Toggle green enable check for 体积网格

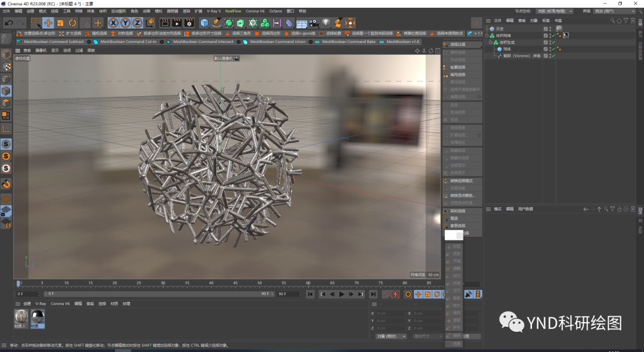coord(553,36)
